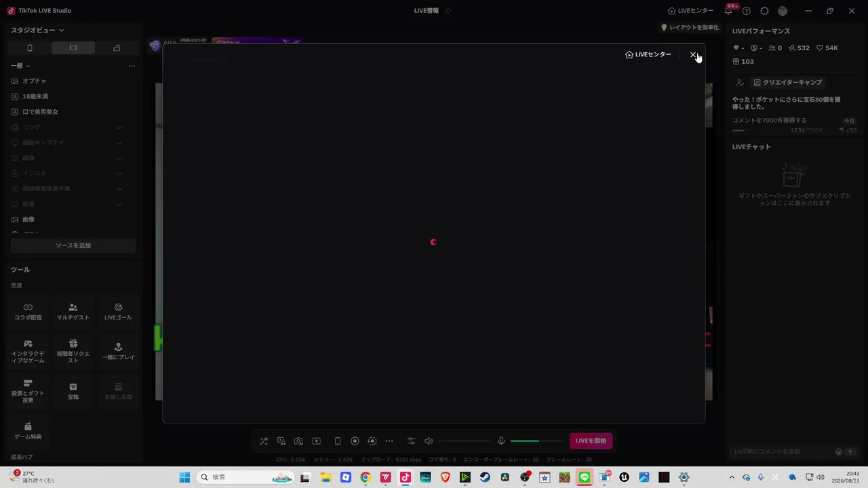
Task: Open Windows Start menu
Action: 184,477
